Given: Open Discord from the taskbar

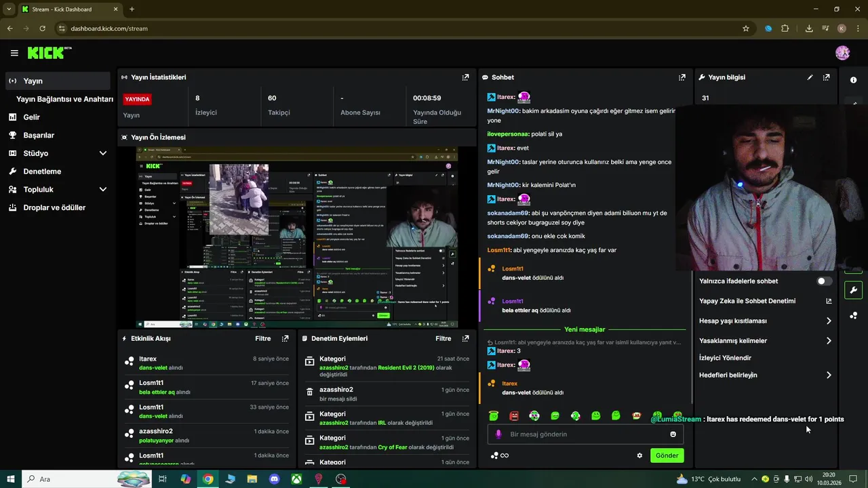Looking at the screenshot, I should pos(275,479).
